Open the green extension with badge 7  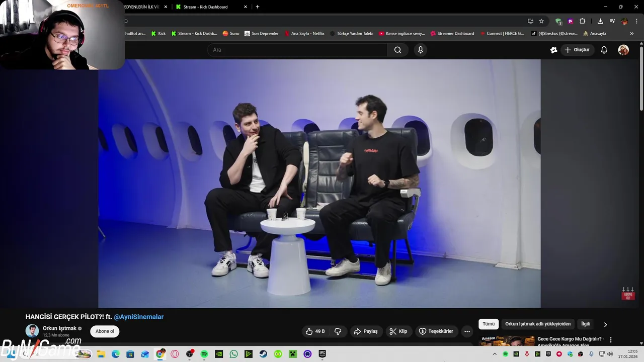point(558,21)
